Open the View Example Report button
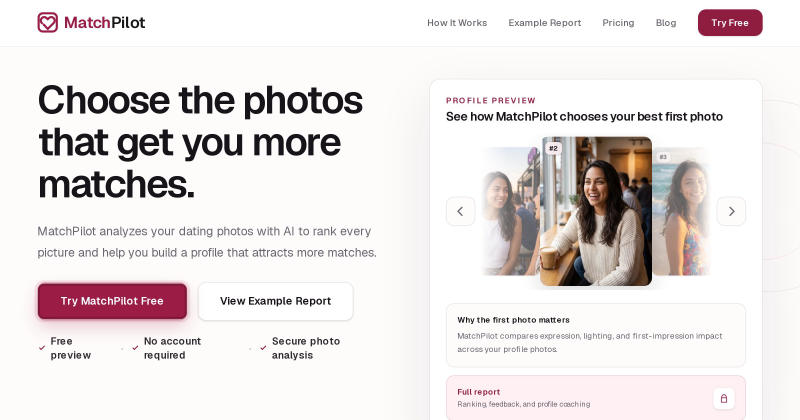 pos(276,301)
